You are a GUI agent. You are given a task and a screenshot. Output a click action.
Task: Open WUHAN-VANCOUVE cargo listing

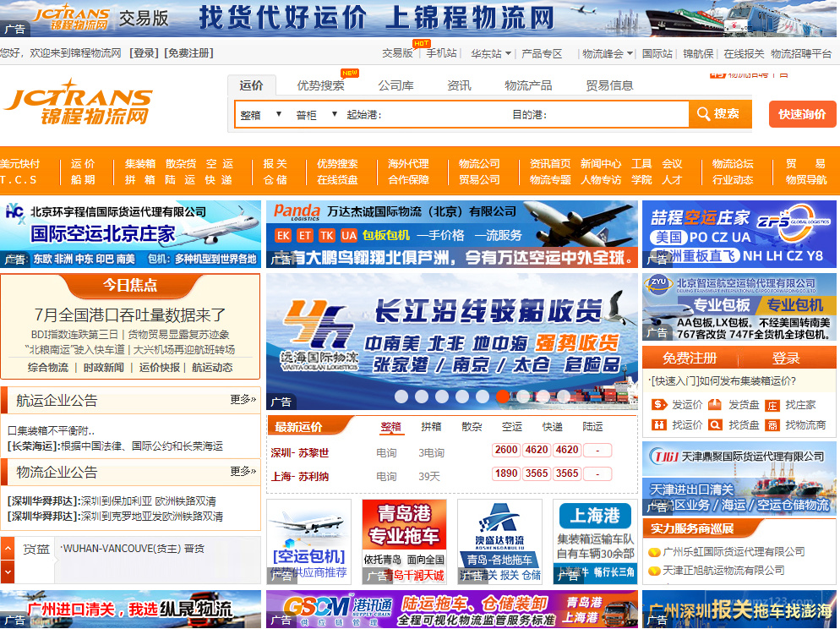(x=133, y=549)
